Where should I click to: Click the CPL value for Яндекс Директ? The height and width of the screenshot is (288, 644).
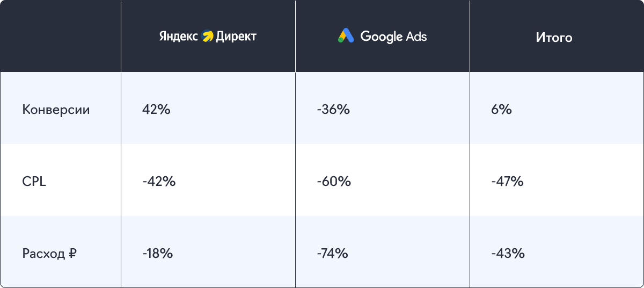point(159,182)
